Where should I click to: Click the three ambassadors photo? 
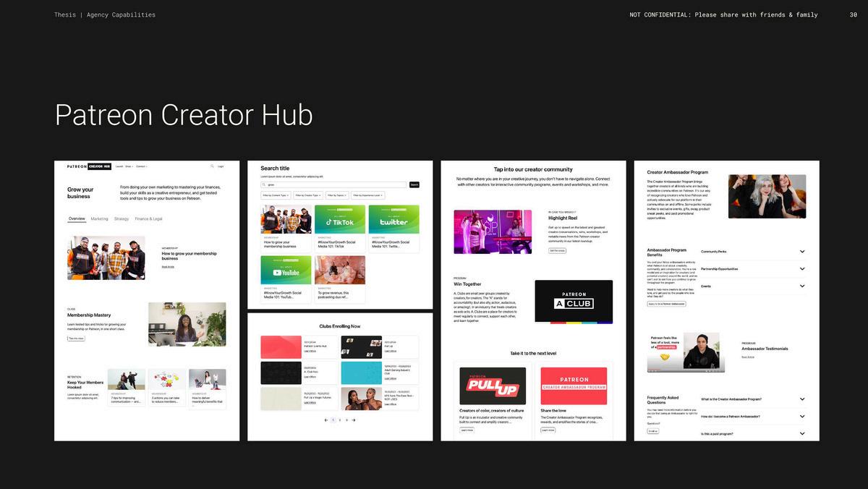(x=767, y=196)
